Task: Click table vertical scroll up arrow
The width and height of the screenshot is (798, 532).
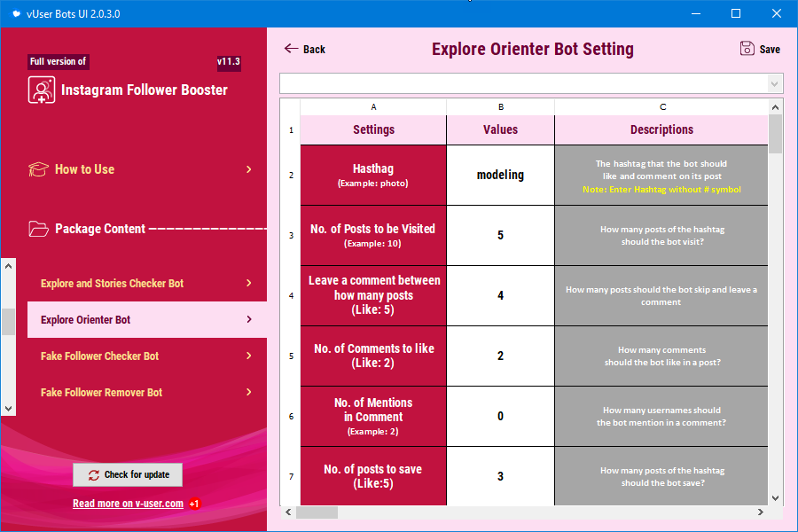Action: coord(775,107)
